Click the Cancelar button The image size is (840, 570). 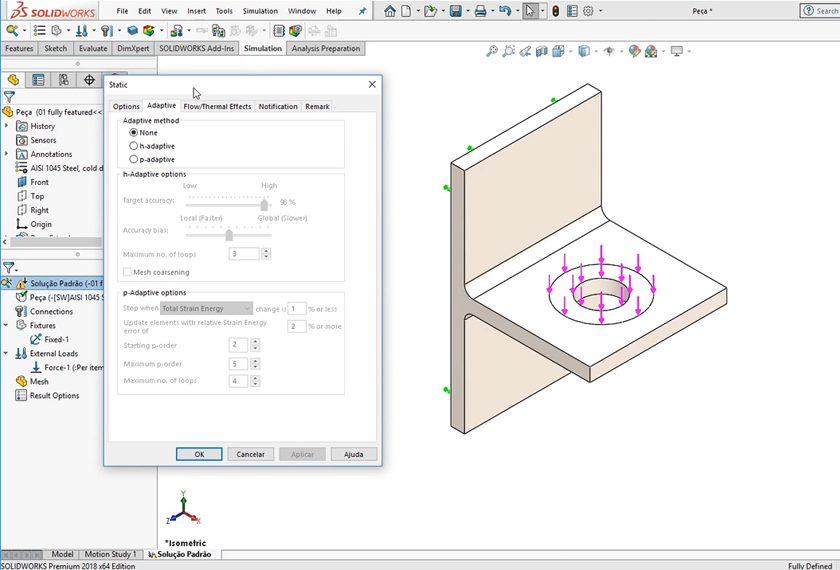[x=250, y=454]
